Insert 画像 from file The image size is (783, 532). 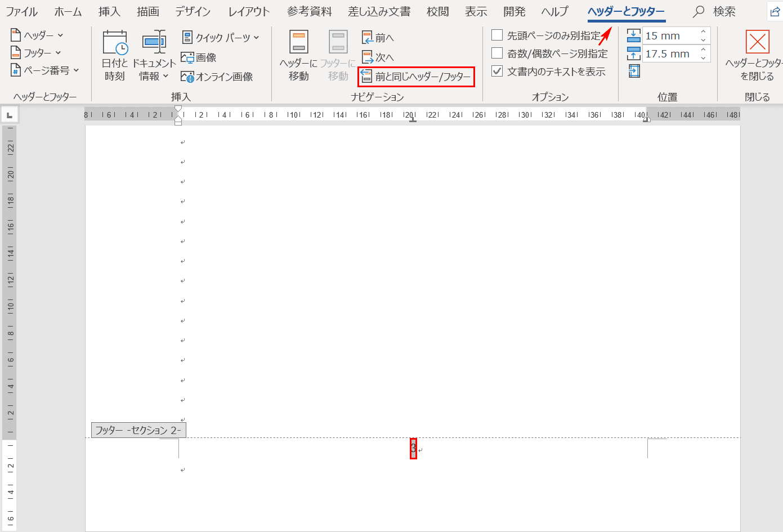click(x=199, y=57)
